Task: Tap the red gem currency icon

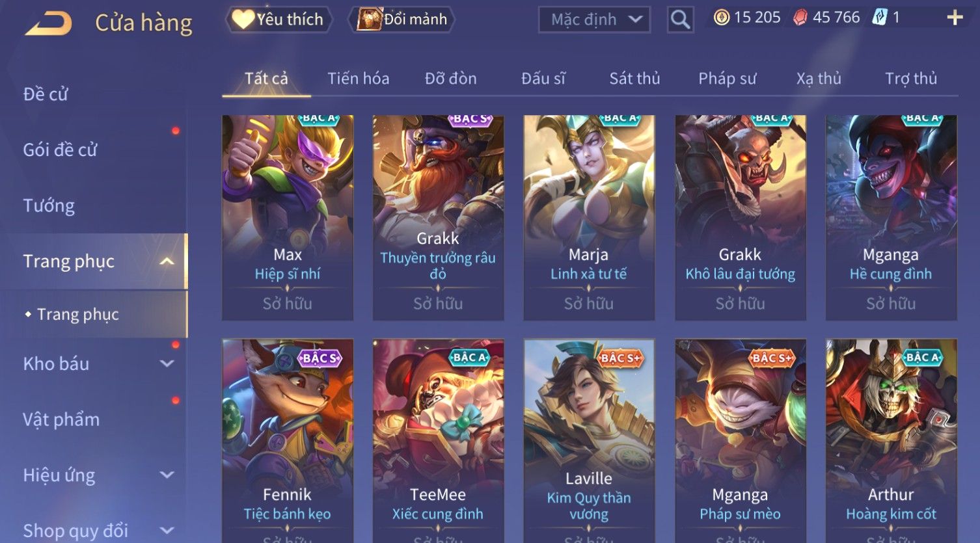Action: pos(800,18)
